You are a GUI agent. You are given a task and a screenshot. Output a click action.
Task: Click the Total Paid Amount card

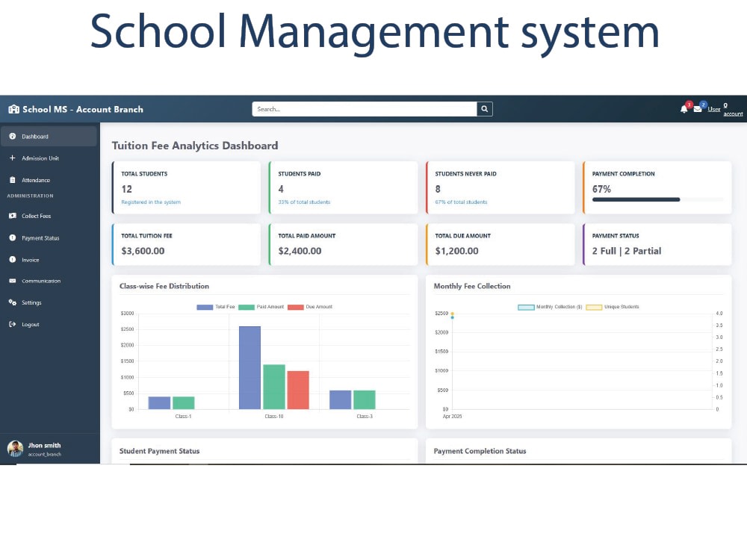click(x=344, y=244)
